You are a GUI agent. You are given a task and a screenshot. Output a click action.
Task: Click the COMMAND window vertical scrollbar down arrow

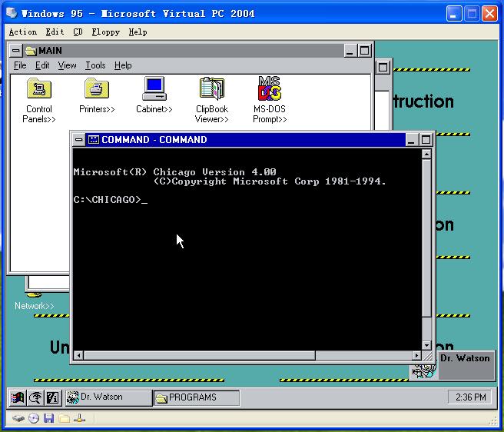coord(426,345)
